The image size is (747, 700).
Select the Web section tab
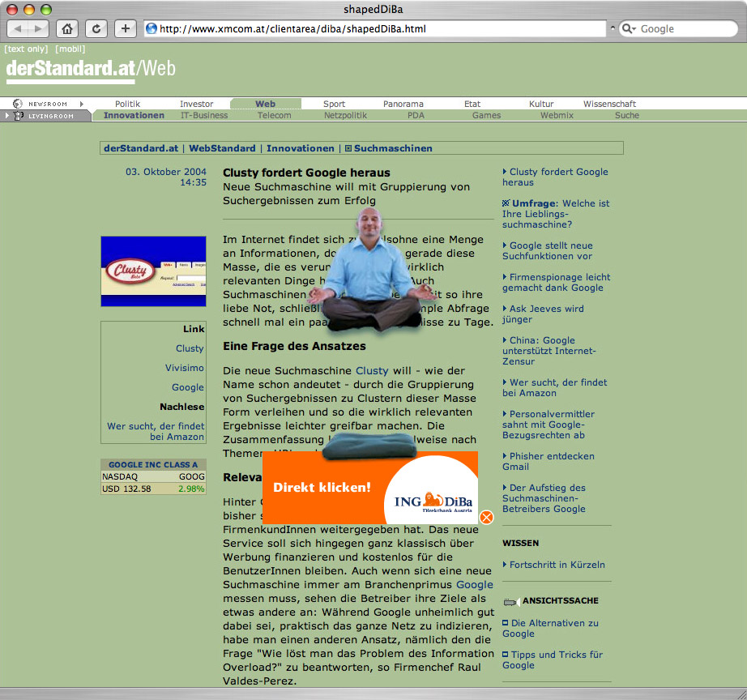click(x=266, y=104)
